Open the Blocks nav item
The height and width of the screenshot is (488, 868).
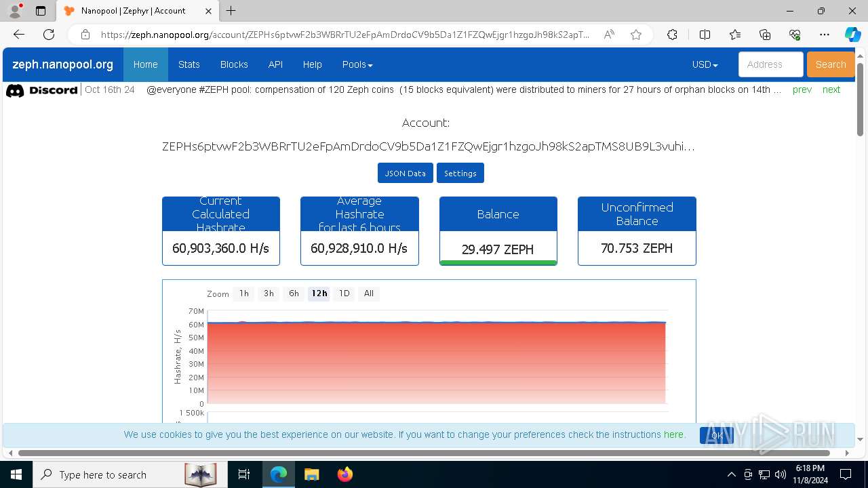click(234, 64)
